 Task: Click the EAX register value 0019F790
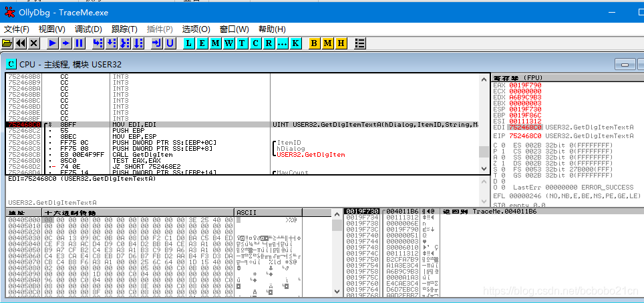click(525, 85)
